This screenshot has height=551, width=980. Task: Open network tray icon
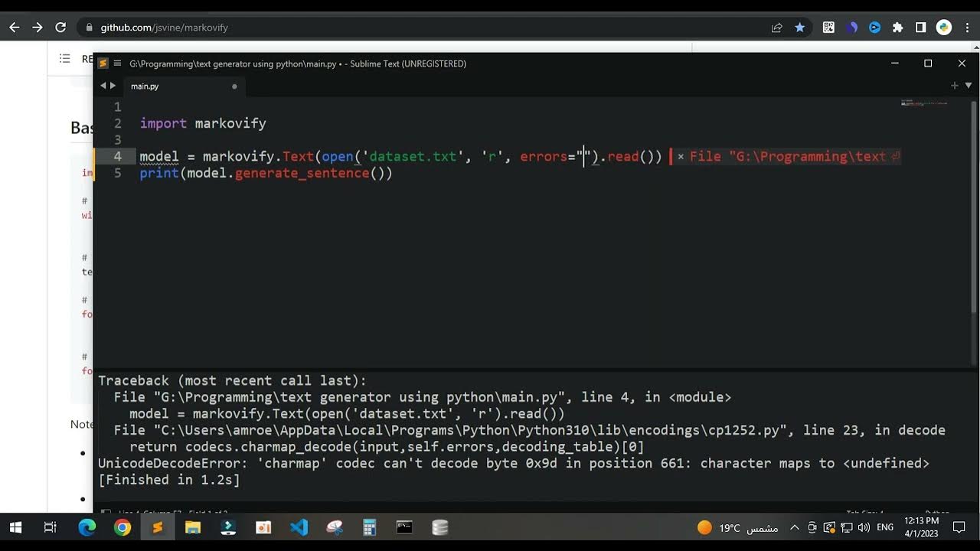pyautogui.click(x=847, y=527)
